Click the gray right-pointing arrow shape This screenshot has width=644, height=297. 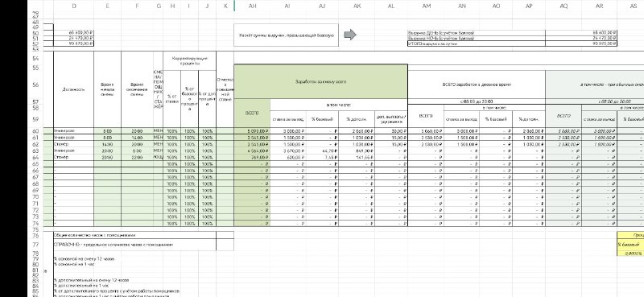(349, 35)
